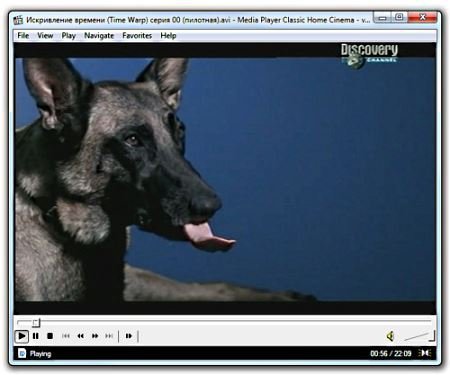Skip to the next file or chapter
The height and width of the screenshot is (375, 450).
[x=109, y=336]
